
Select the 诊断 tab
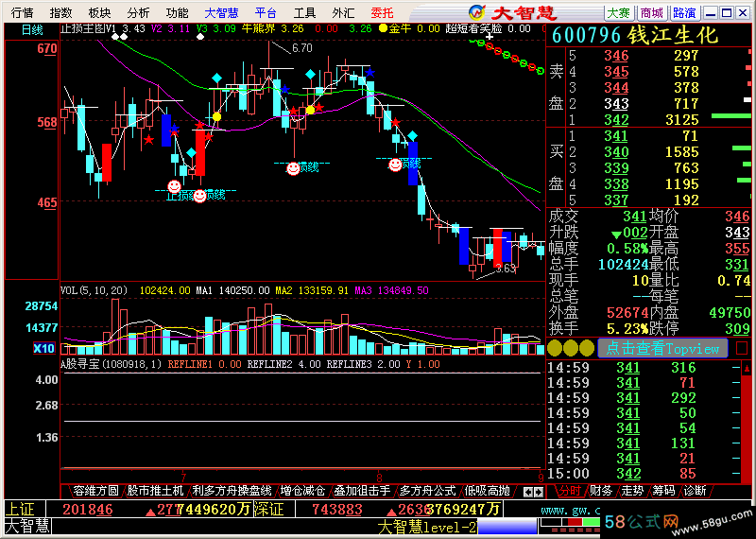click(695, 491)
